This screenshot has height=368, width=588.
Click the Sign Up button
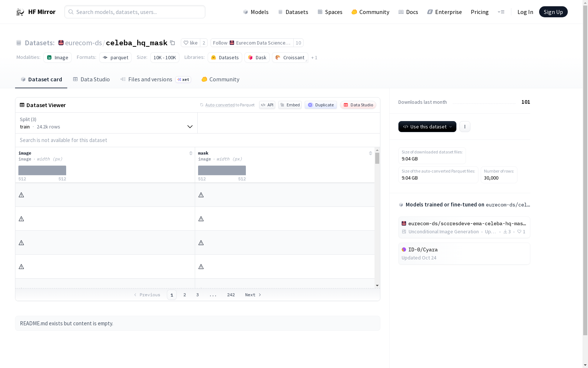[x=553, y=12]
